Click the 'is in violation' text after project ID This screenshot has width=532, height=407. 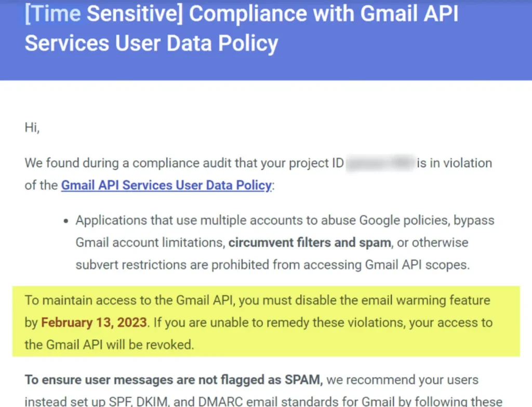point(454,163)
